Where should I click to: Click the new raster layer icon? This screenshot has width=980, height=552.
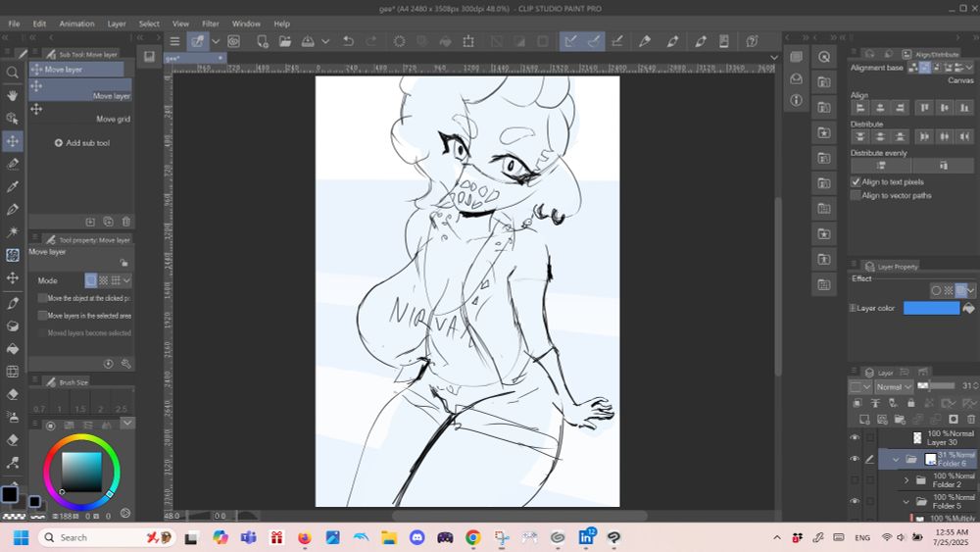pos(863,419)
